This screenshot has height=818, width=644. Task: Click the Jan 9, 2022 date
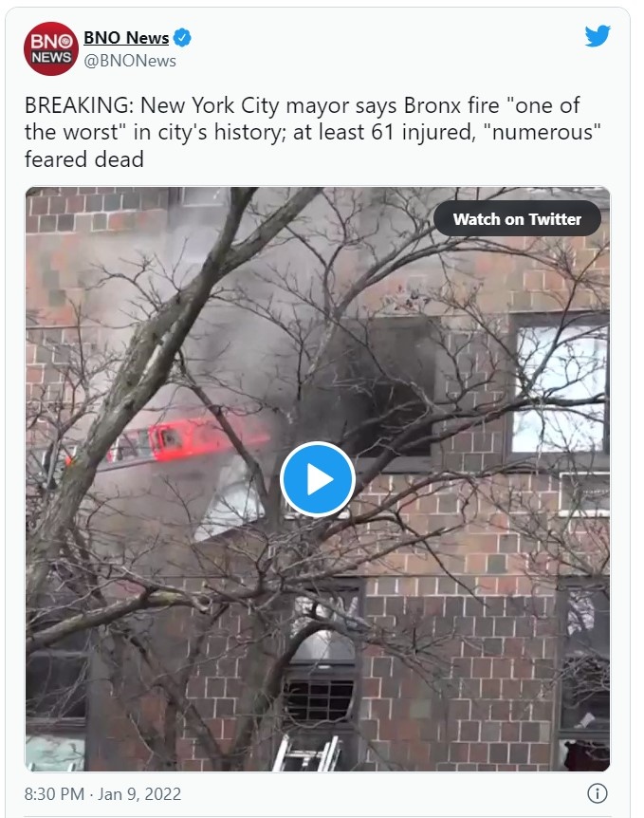click(x=139, y=794)
